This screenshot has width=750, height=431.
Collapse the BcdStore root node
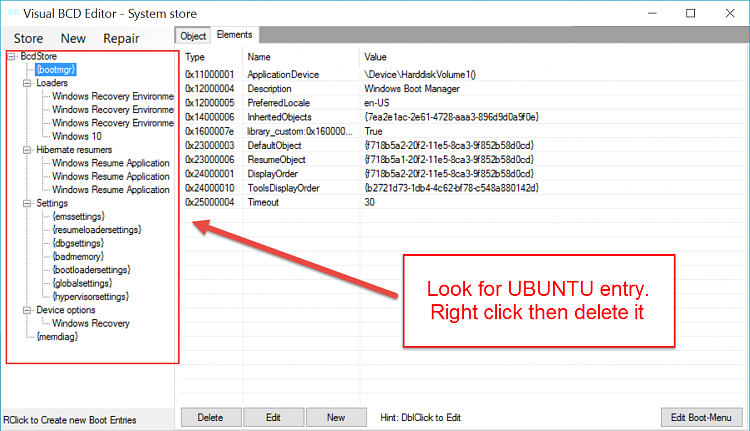coord(11,56)
